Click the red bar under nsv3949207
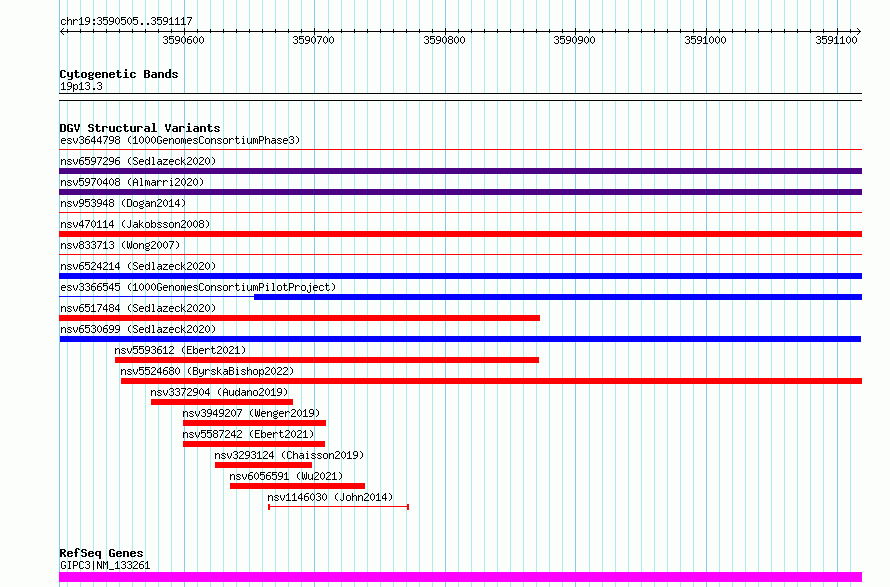The width and height of the screenshot is (890, 587). [x=254, y=423]
